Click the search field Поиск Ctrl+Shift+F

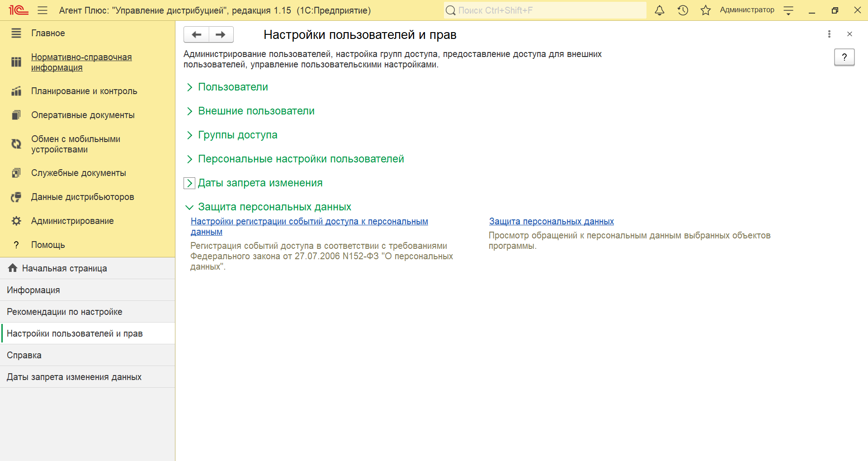click(545, 10)
